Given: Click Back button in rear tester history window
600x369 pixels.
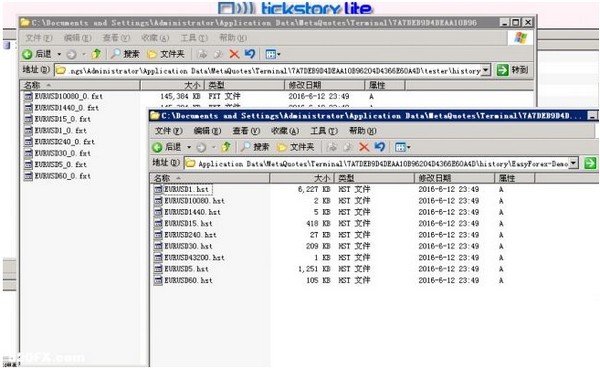Looking at the screenshot, I should 37,54.
